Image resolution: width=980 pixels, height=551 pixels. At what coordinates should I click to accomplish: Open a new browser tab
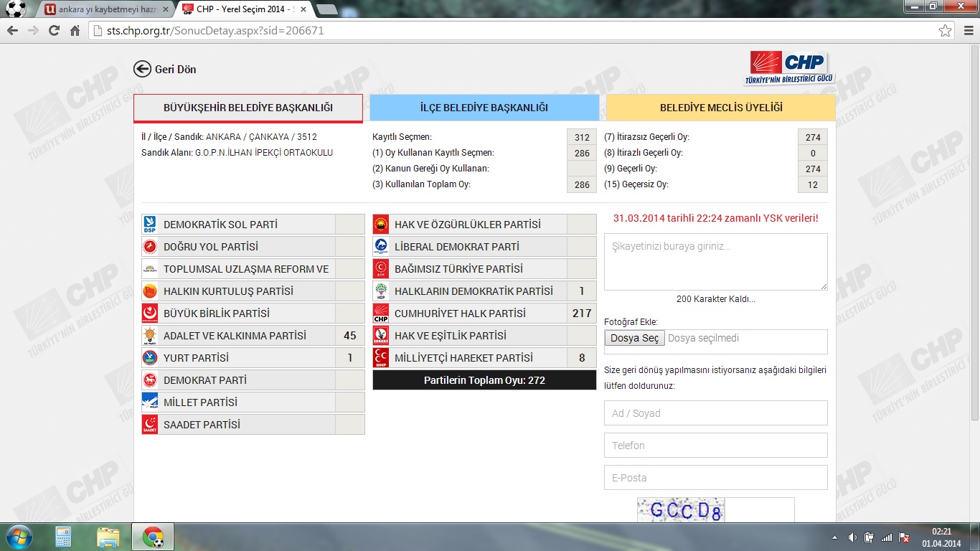click(x=327, y=9)
